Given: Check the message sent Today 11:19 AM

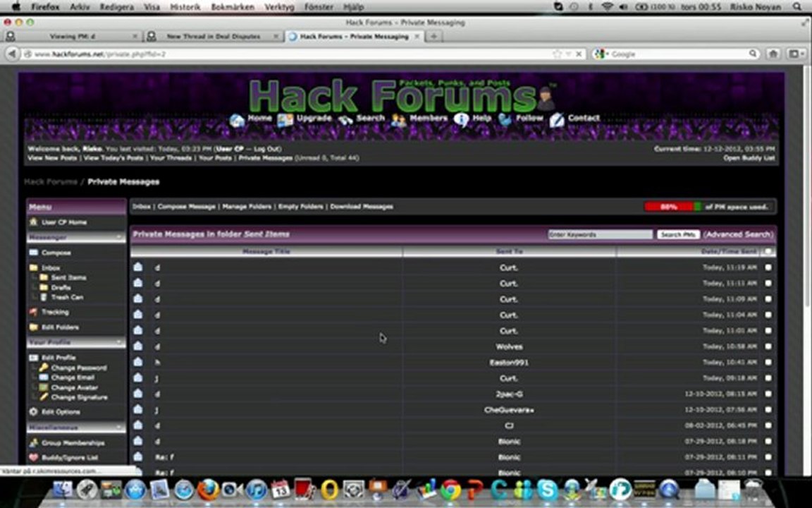Looking at the screenshot, I should (768, 267).
